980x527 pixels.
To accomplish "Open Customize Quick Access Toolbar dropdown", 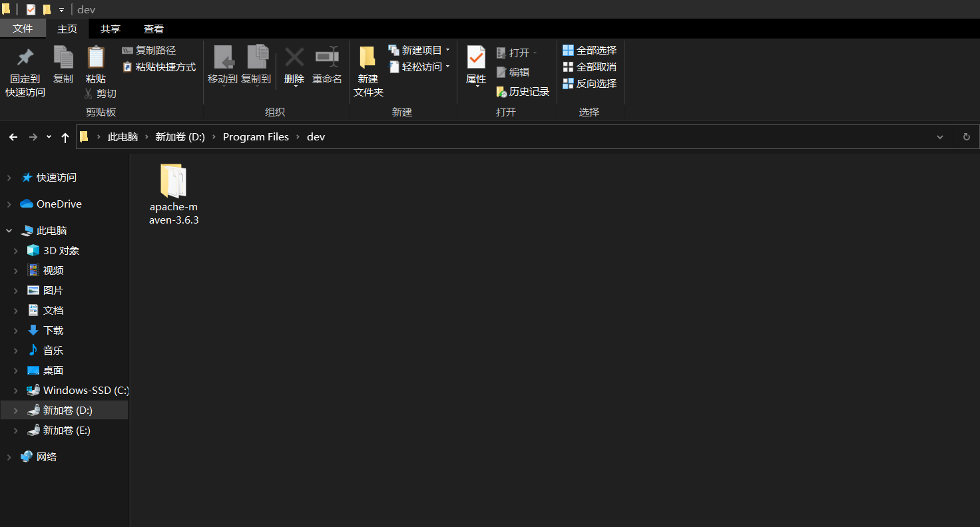I will (61, 10).
